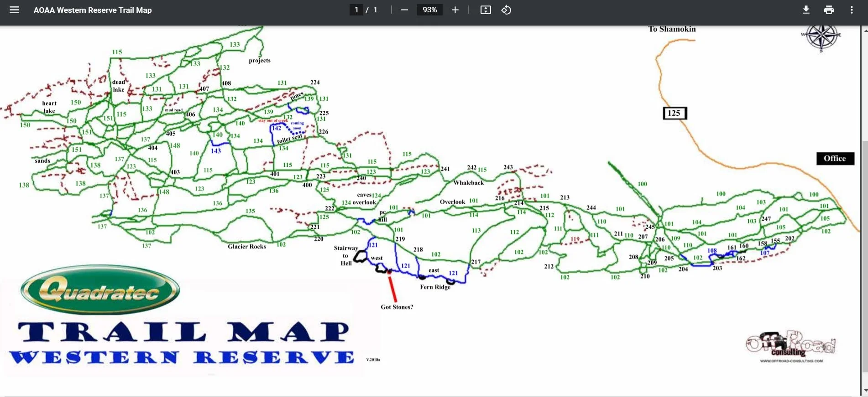Screen dimensions: 868x397
Task: Click the pines label
Action: pos(297,96)
